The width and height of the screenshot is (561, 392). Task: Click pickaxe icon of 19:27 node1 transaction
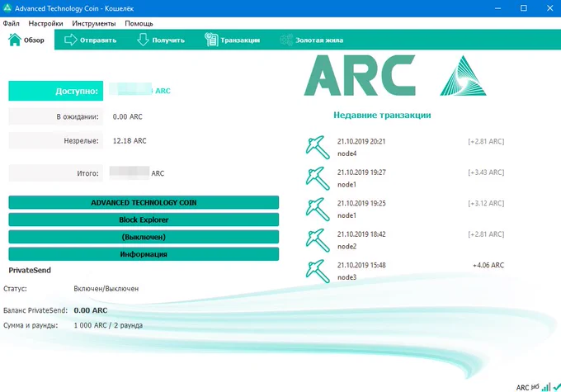318,178
